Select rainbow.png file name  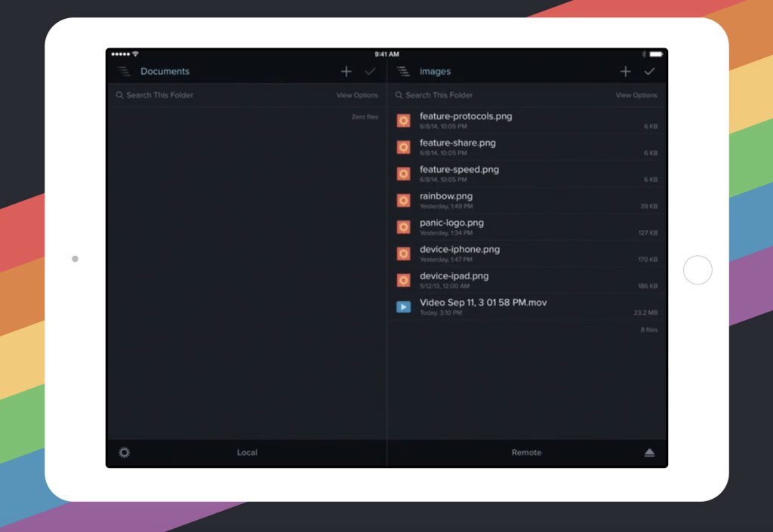click(x=445, y=196)
